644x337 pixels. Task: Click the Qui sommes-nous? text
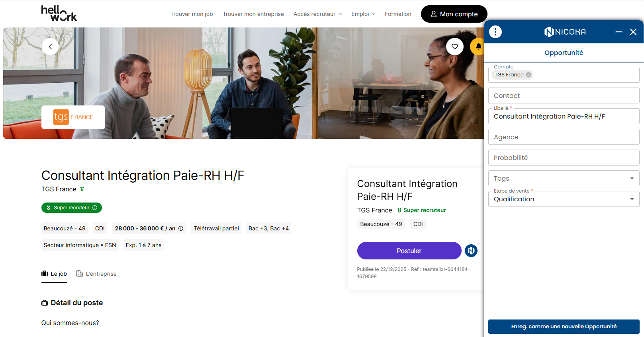click(70, 323)
